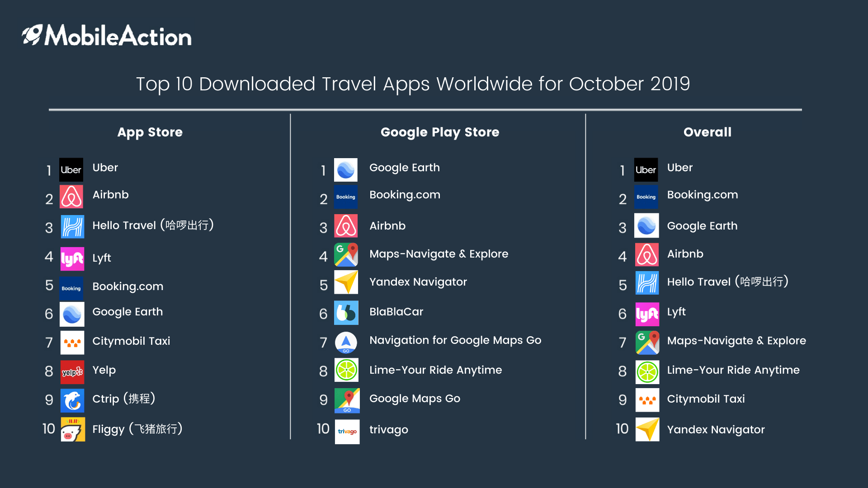Click the Lyft icon in Overall list

point(647,314)
